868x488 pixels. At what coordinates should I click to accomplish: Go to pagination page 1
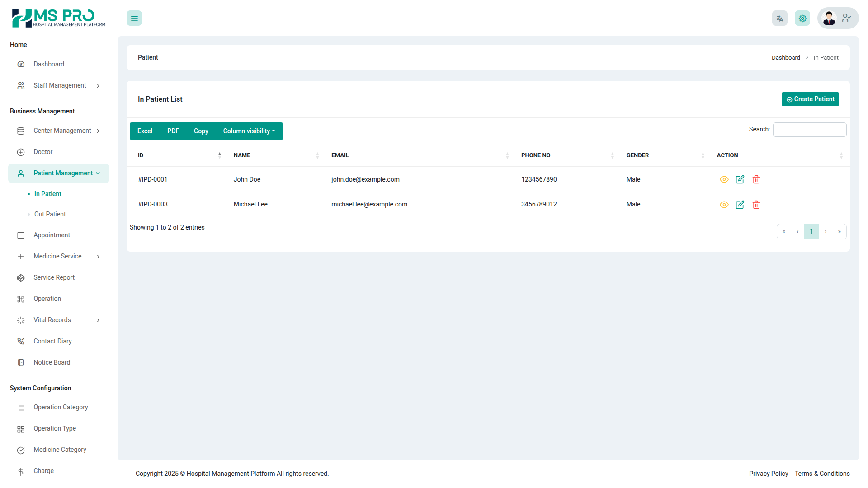pyautogui.click(x=811, y=232)
